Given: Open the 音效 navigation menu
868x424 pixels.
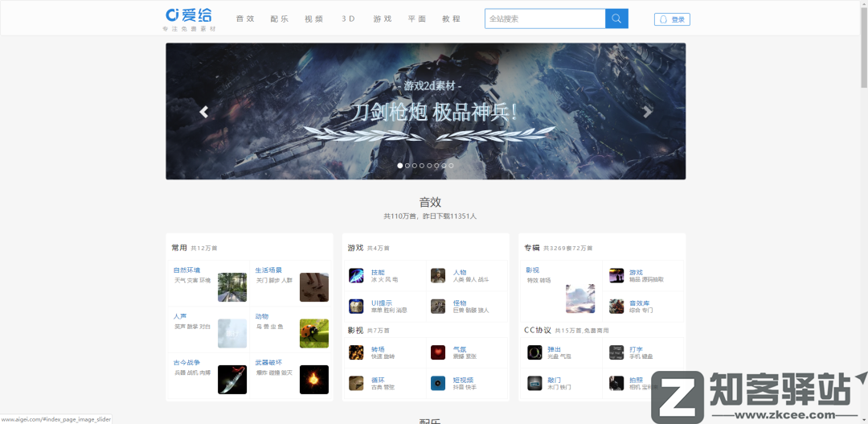Looking at the screenshot, I should tap(244, 19).
